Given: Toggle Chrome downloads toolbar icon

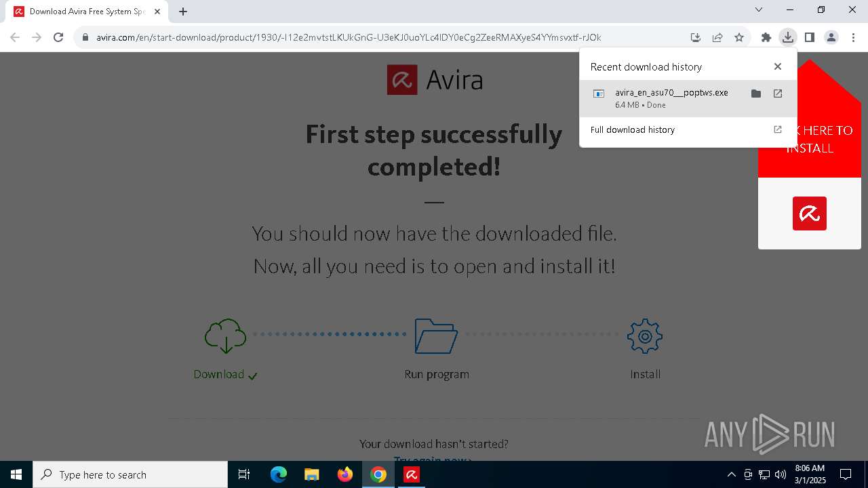Looking at the screenshot, I should coord(787,37).
